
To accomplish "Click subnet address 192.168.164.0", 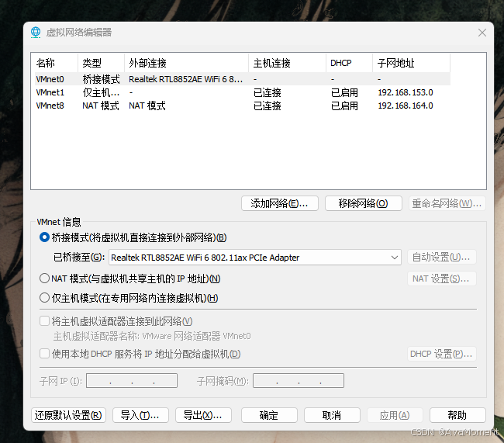I will click(x=406, y=106).
